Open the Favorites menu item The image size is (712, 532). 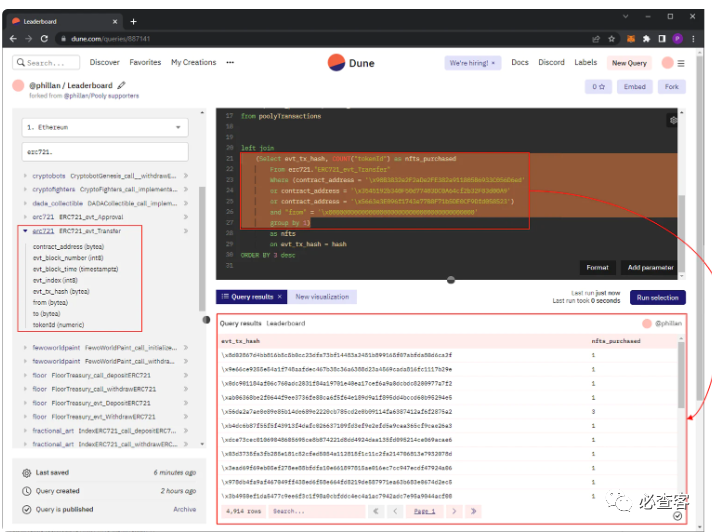(145, 62)
